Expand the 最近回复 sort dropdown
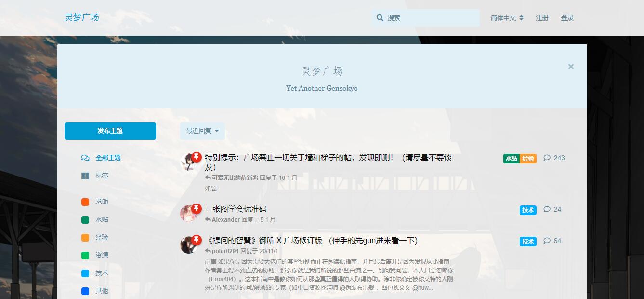Screen dimensions: 644x299 click(x=202, y=131)
